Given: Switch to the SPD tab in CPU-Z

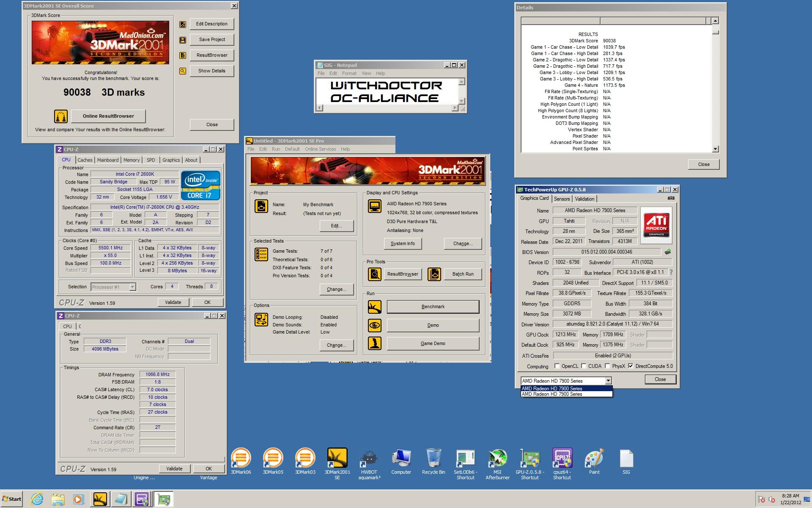Looking at the screenshot, I should pyautogui.click(x=151, y=160).
